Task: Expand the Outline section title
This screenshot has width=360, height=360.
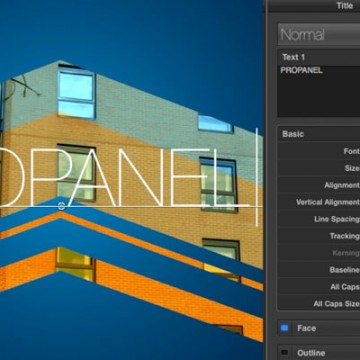Action: click(x=311, y=353)
